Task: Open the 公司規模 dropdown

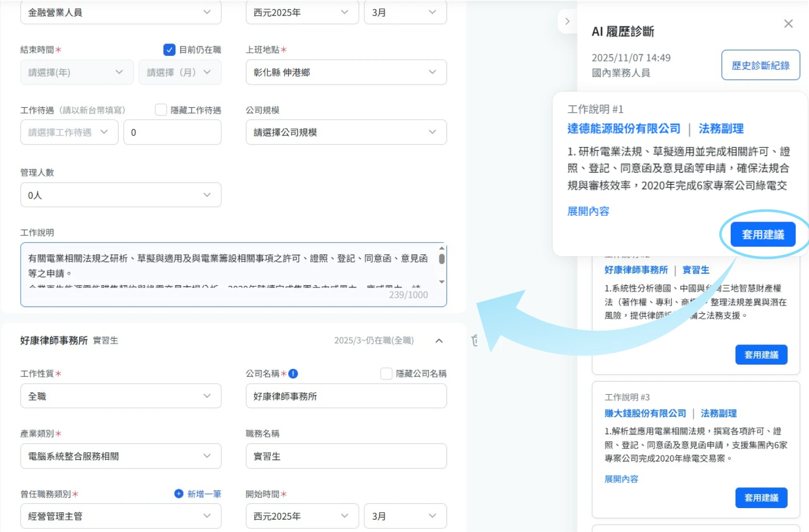Action: pyautogui.click(x=346, y=132)
